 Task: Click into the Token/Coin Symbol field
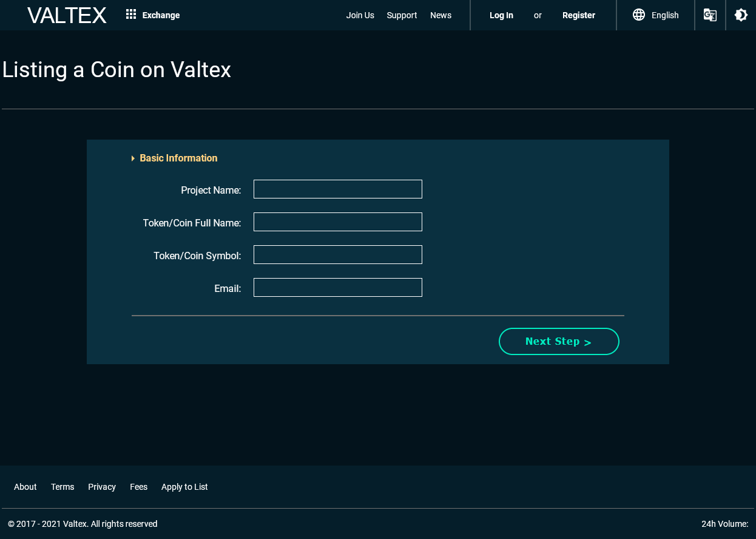tap(338, 254)
